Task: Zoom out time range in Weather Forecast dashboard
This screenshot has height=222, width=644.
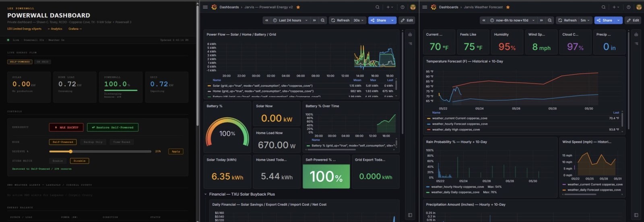Action: coord(549,20)
